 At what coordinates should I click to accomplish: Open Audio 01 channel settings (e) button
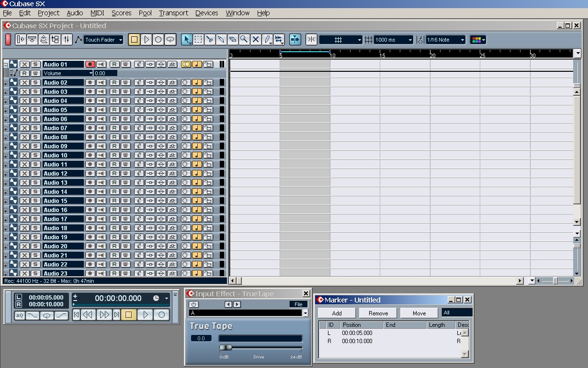coord(139,64)
